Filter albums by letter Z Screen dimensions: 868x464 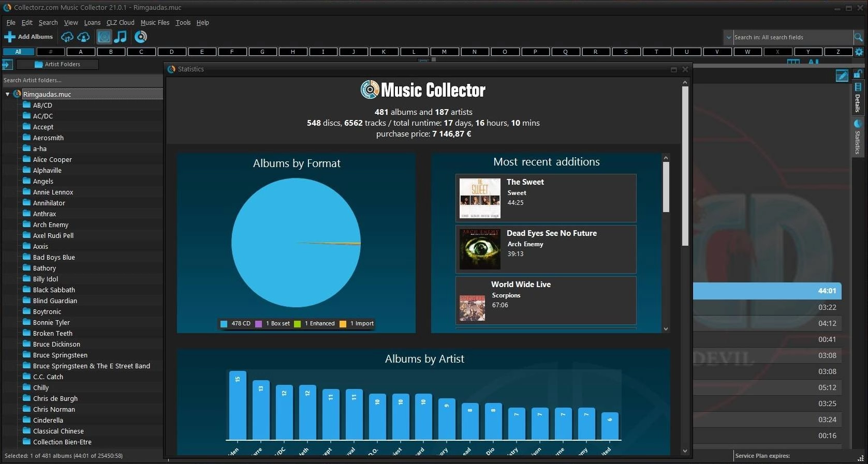click(x=838, y=52)
